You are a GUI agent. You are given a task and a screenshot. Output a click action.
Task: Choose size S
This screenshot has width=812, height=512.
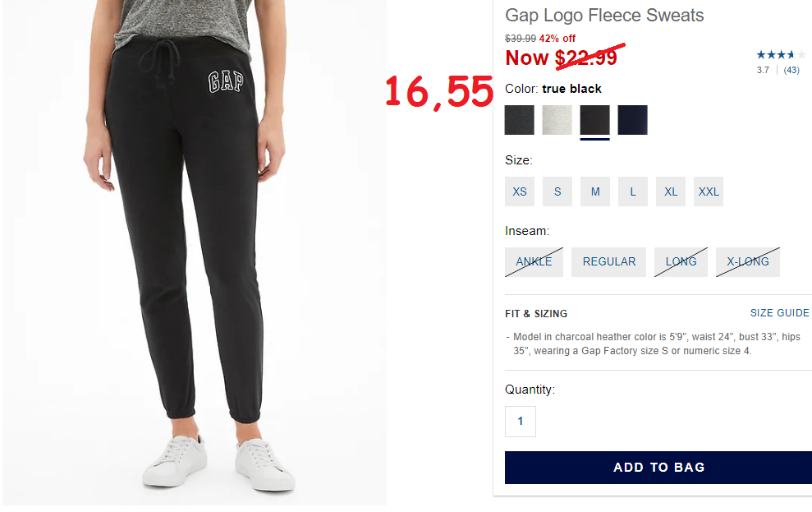[557, 191]
